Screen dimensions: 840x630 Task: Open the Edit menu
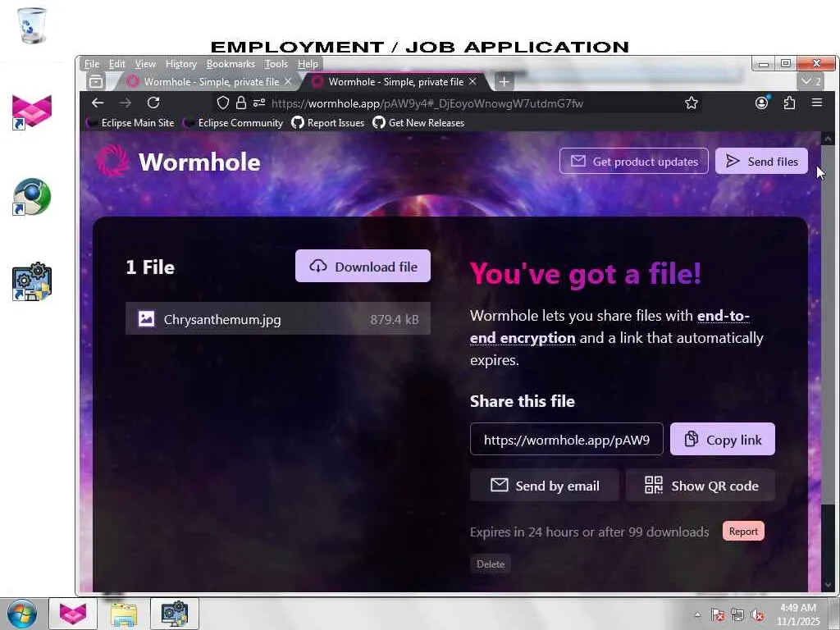(116, 64)
